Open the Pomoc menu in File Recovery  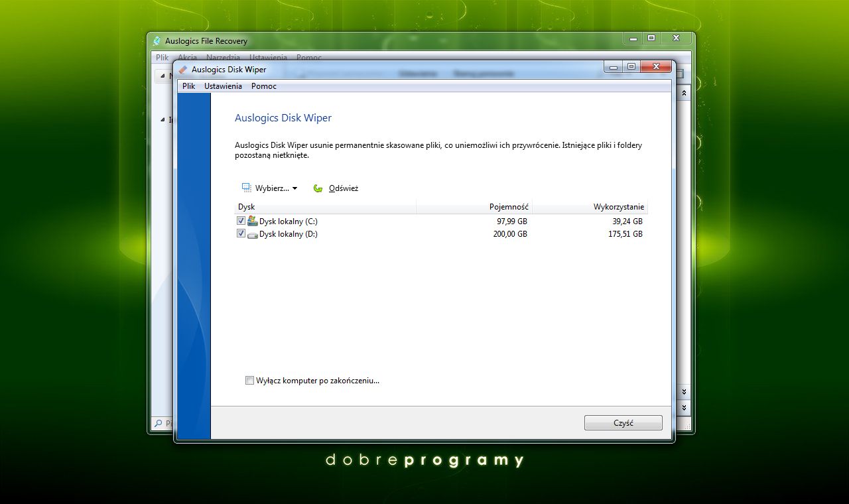click(x=309, y=58)
